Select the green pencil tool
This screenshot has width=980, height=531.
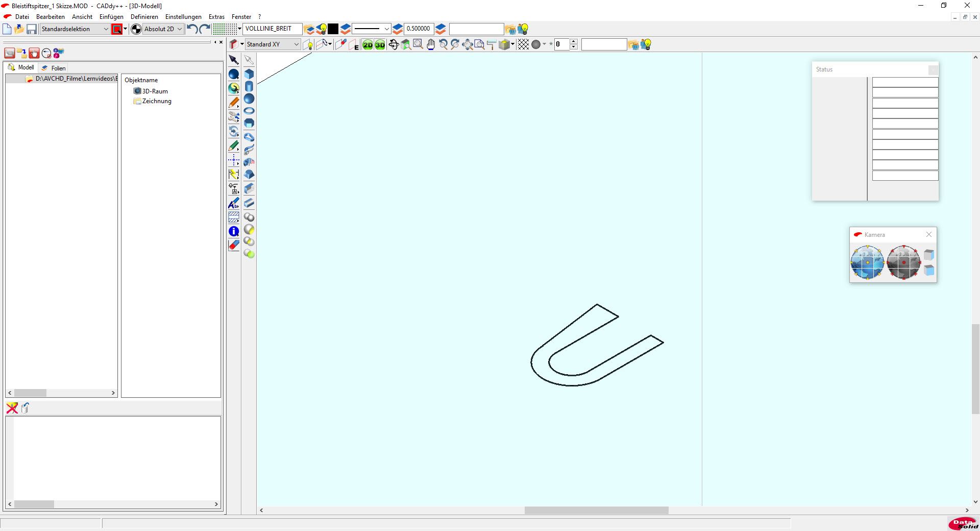(x=234, y=147)
